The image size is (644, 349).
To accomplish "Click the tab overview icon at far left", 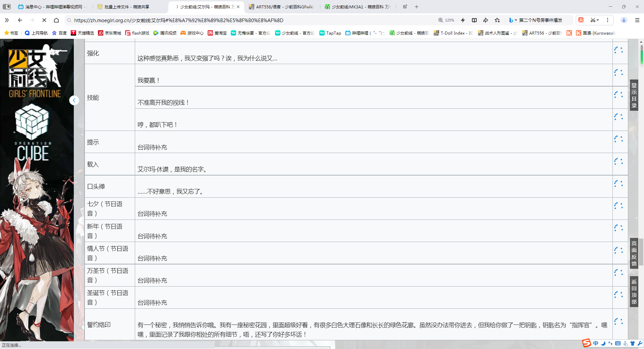I will point(7,7).
